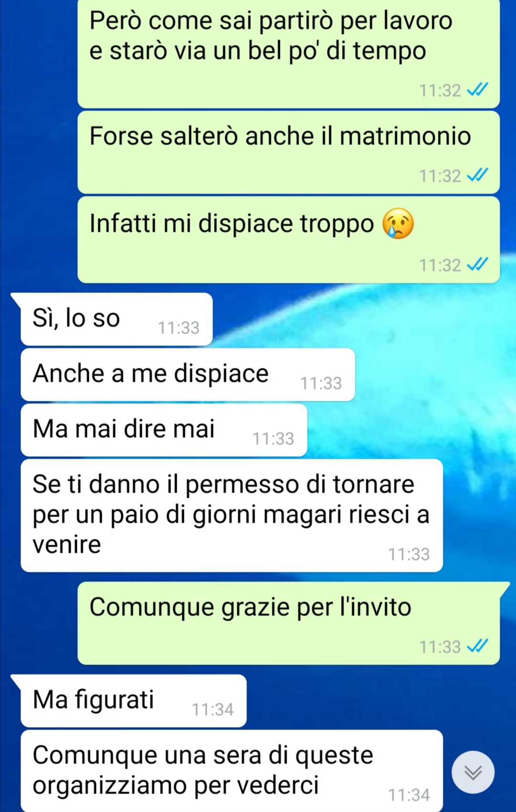The height and width of the screenshot is (812, 516).
Task: Select the 'Ma mai dire mai' message
Action: click(164, 430)
